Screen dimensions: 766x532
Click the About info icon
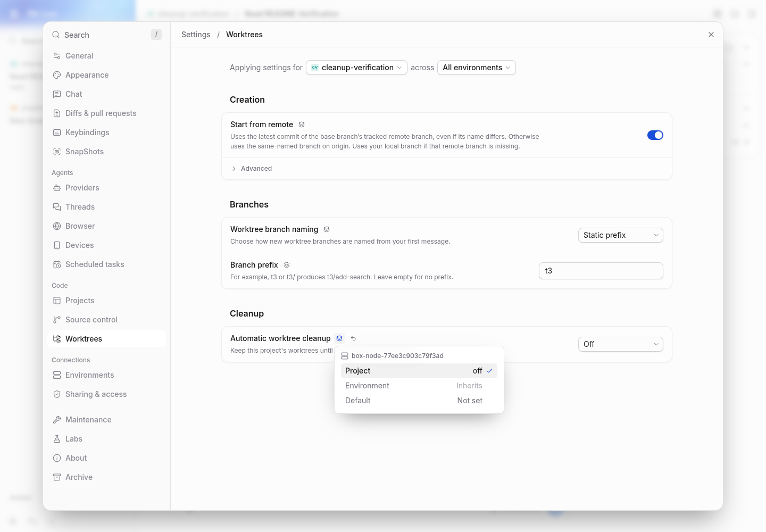point(57,458)
